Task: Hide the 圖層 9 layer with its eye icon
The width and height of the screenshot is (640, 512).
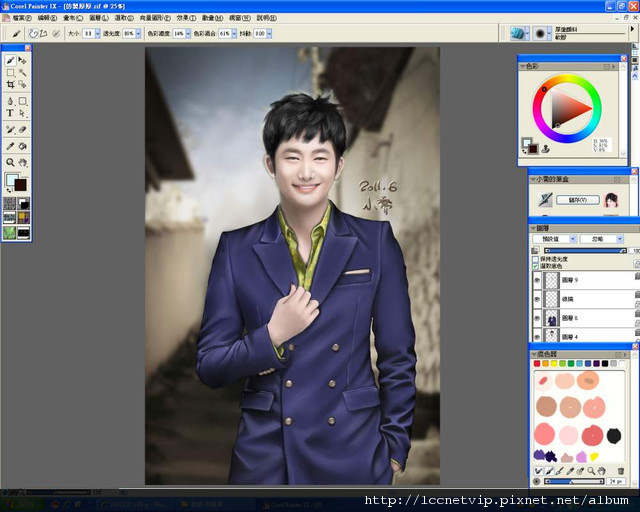Action: coord(537,280)
